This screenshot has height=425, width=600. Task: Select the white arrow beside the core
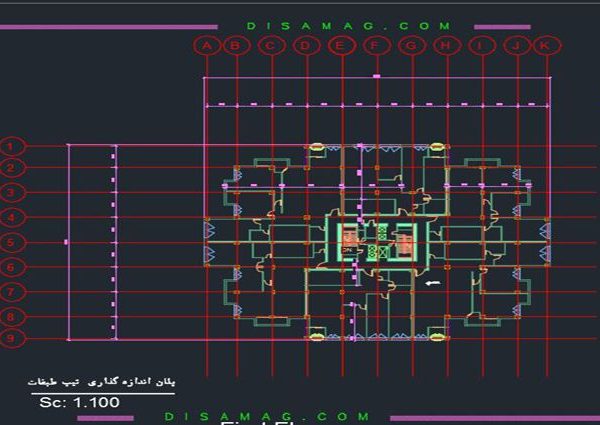(432, 284)
